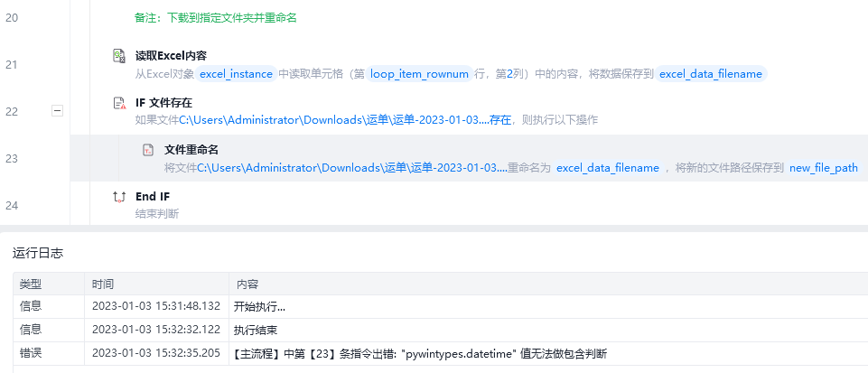Select the green comment on line 20
The height and width of the screenshot is (373, 868).
tap(216, 18)
